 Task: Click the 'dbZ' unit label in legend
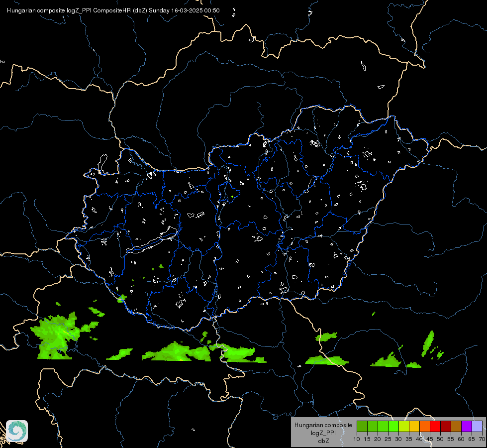pyautogui.click(x=323, y=441)
